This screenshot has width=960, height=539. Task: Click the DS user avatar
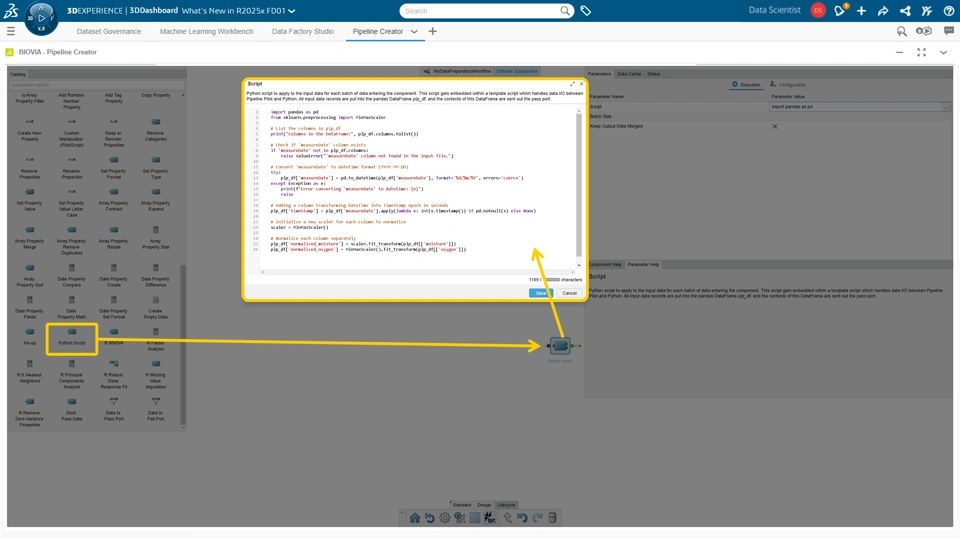[818, 10]
